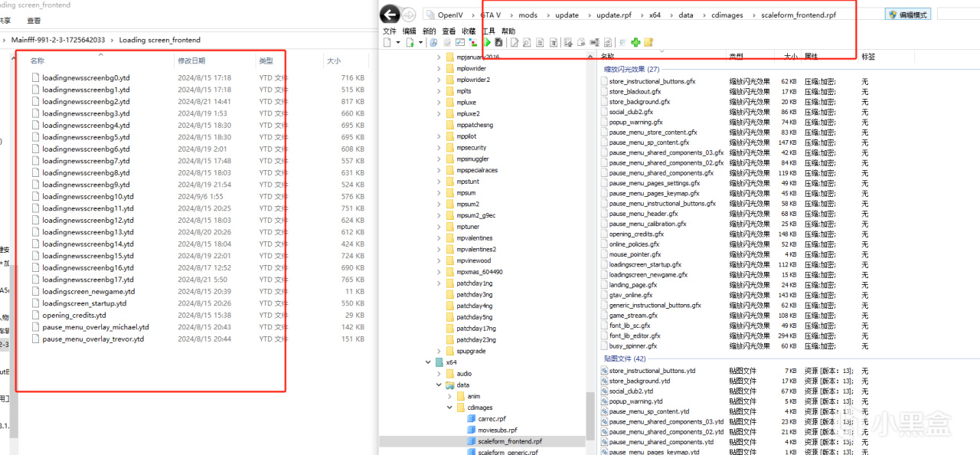The image size is (980, 455).
Task: Collapse the data tree folder
Action: click(439, 385)
